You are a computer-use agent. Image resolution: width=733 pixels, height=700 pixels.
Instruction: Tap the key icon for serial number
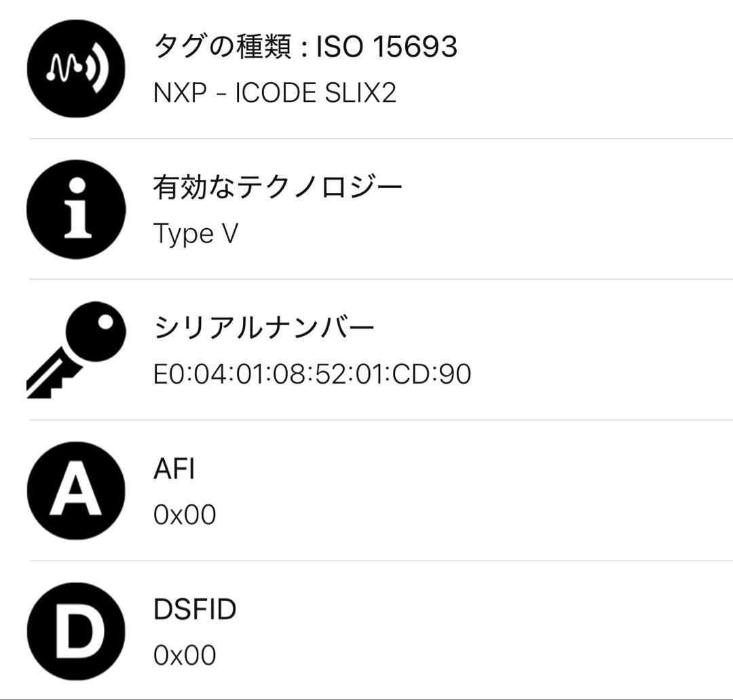[76, 350]
